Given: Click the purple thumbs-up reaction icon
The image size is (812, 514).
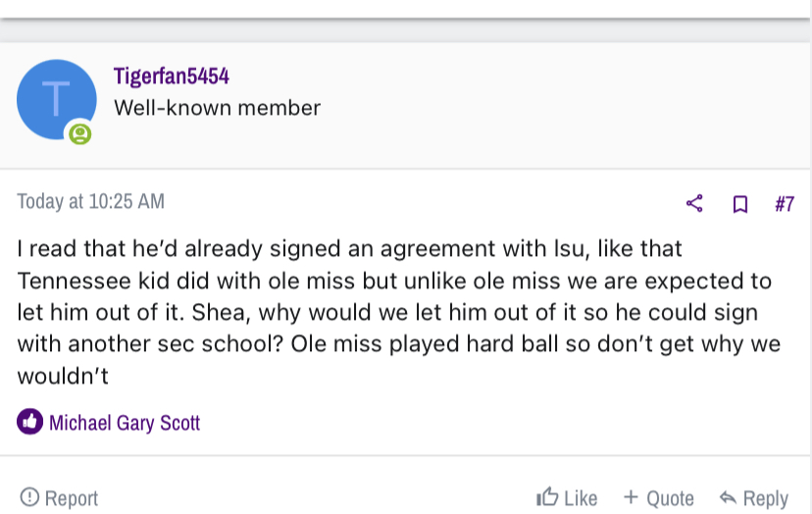Looking at the screenshot, I should (30, 422).
